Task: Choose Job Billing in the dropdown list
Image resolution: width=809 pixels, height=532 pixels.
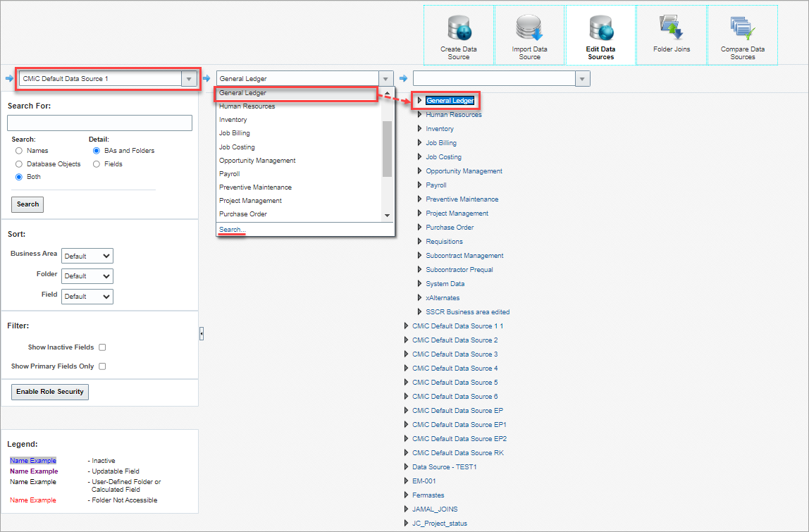Action: point(298,133)
